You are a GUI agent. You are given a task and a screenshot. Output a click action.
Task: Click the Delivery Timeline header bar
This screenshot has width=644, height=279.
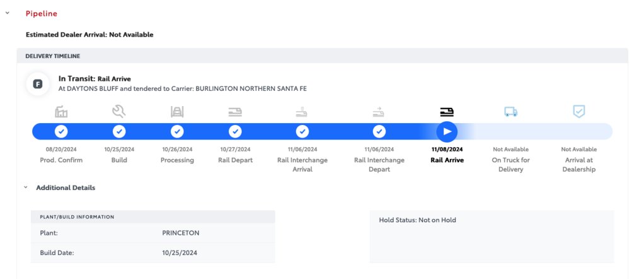click(x=323, y=56)
